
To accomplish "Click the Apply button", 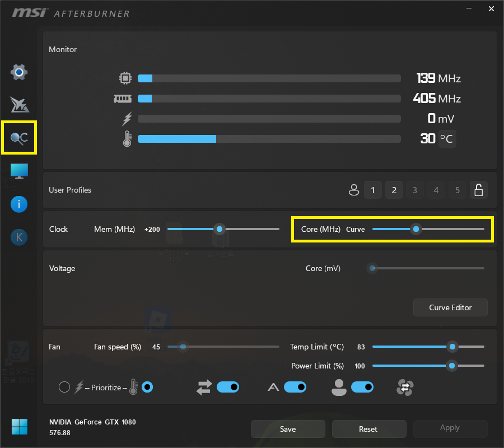I will tap(450, 428).
